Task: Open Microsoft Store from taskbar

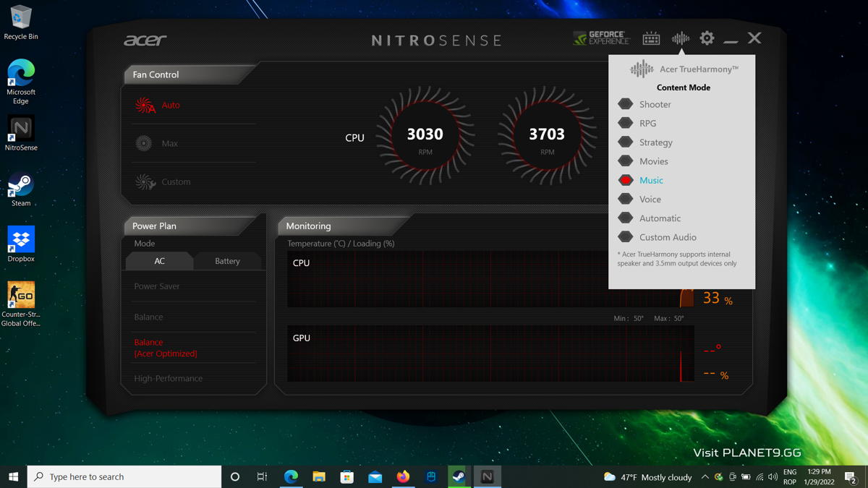Action: 347,476
